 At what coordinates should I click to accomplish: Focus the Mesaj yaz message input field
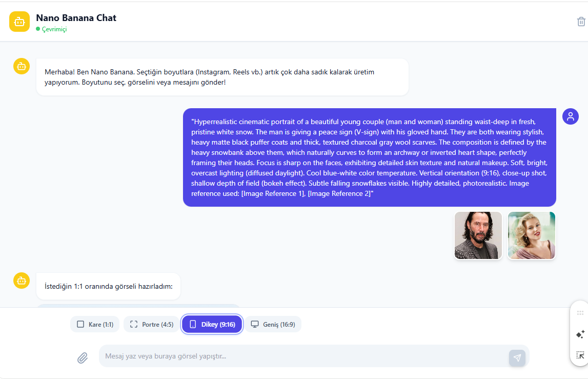[304, 356]
